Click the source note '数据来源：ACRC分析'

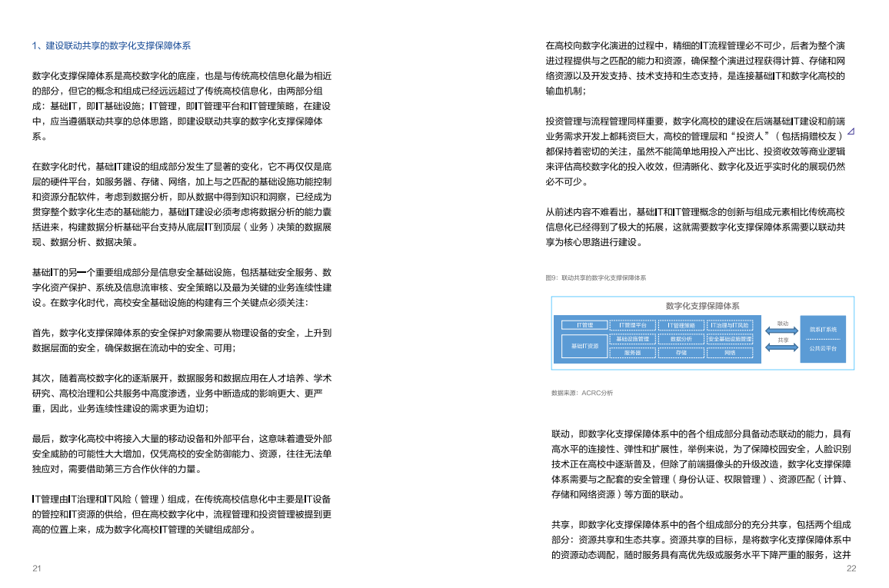click(x=581, y=393)
